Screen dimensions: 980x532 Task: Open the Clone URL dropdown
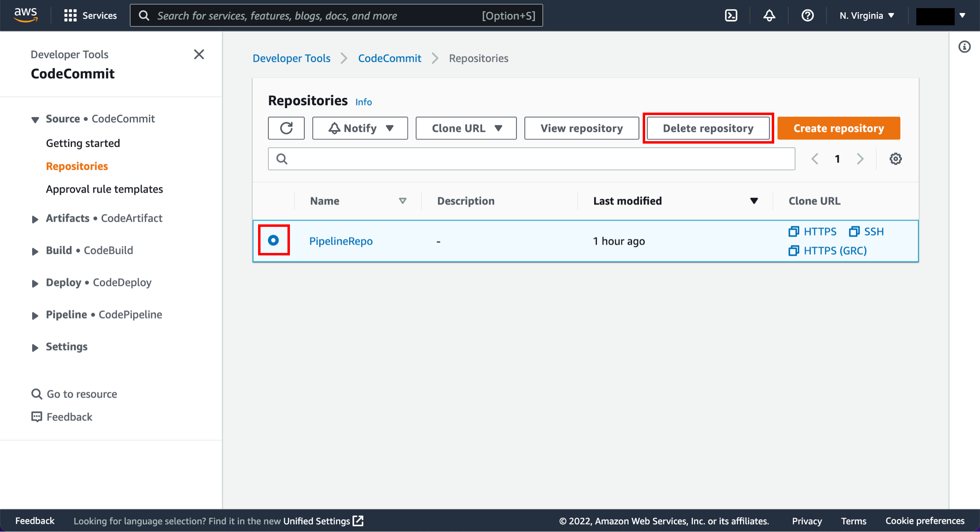pyautogui.click(x=466, y=128)
